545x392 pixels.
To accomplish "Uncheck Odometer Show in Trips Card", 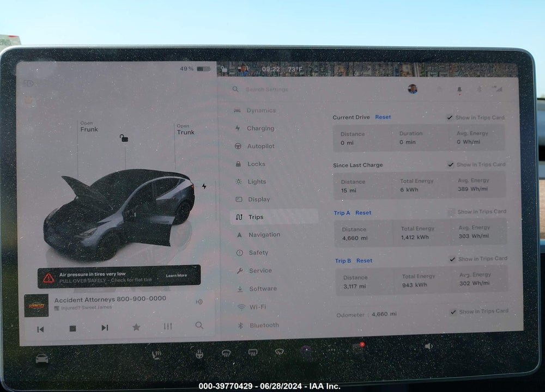I will (453, 312).
